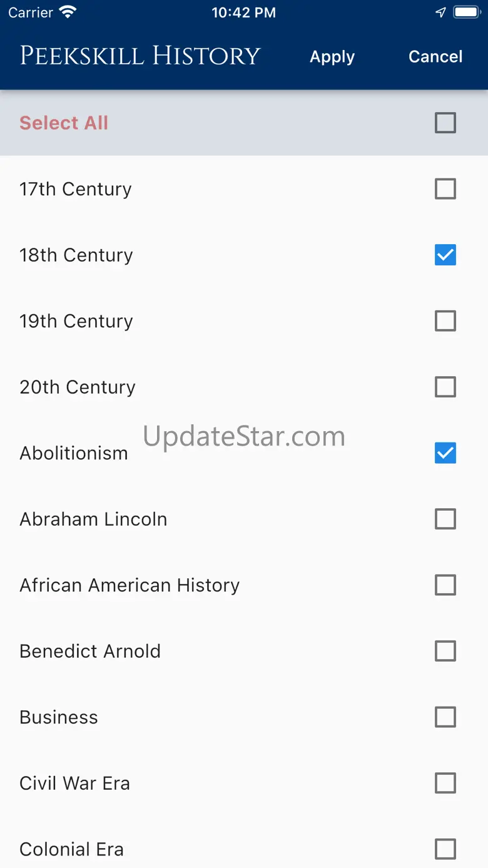Tap the location arrow status icon
Image resolution: width=488 pixels, height=868 pixels.
click(441, 13)
